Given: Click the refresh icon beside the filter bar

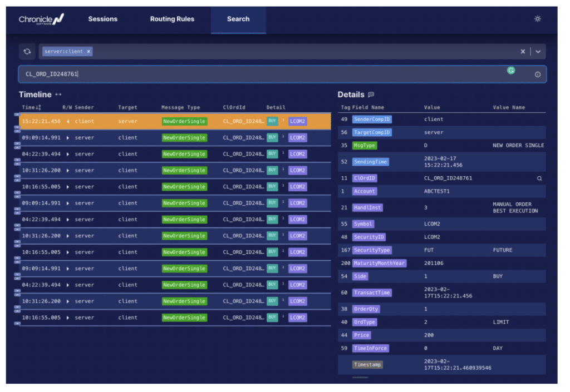Looking at the screenshot, I should [x=27, y=52].
